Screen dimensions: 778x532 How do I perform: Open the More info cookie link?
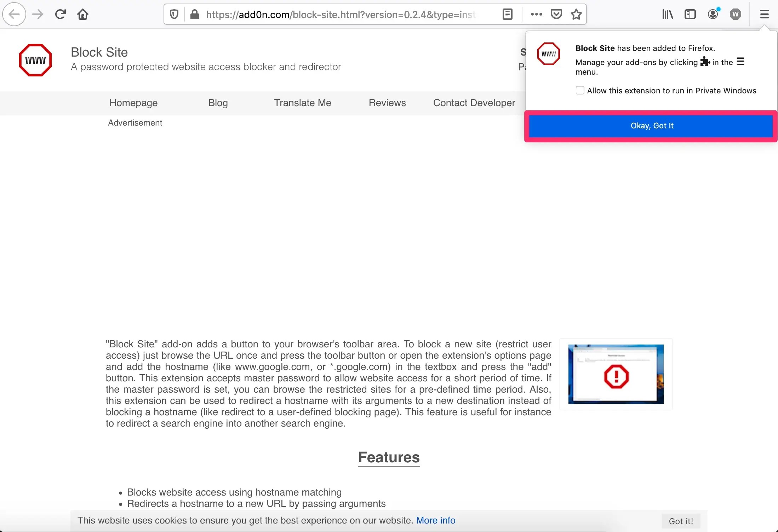pyautogui.click(x=435, y=520)
